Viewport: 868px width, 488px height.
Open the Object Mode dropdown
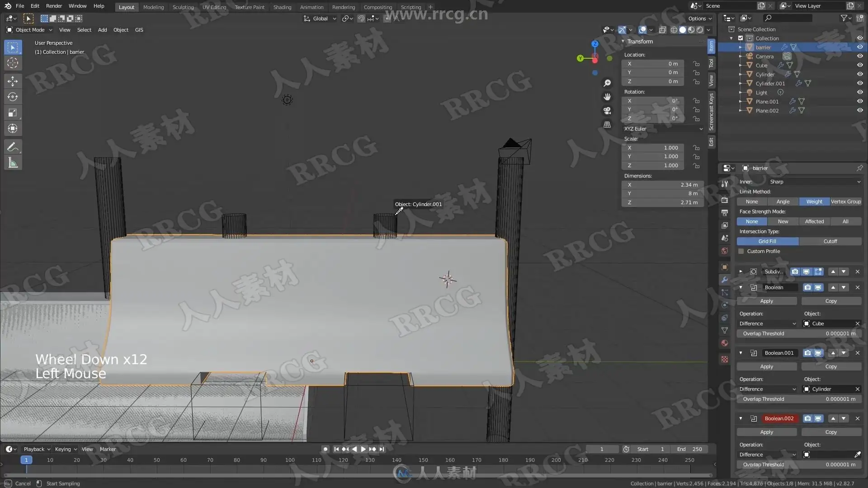pos(30,30)
